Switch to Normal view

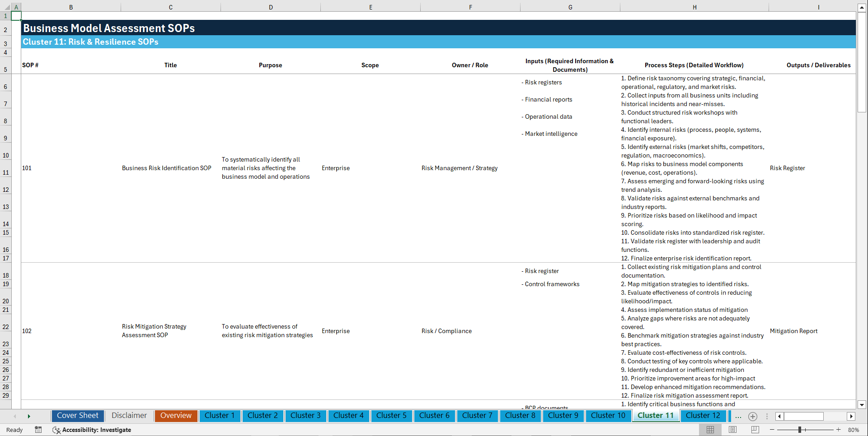(x=710, y=430)
